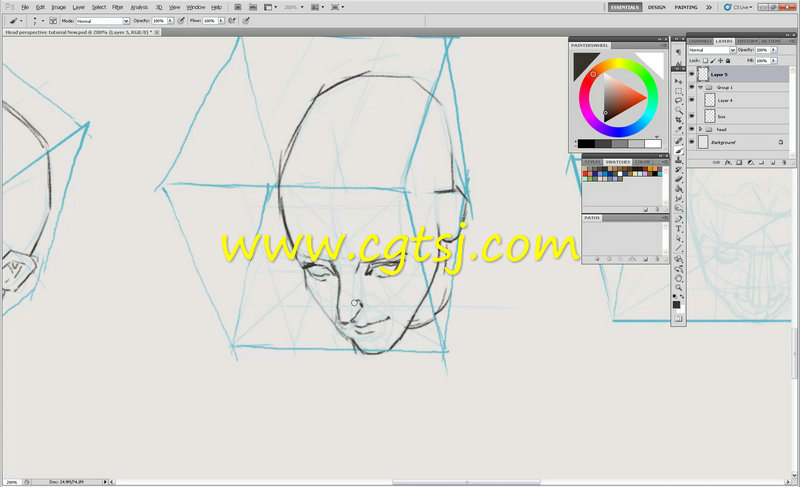The image size is (800, 487).
Task: Hide Group 1 with its eye icon
Action: tap(692, 88)
